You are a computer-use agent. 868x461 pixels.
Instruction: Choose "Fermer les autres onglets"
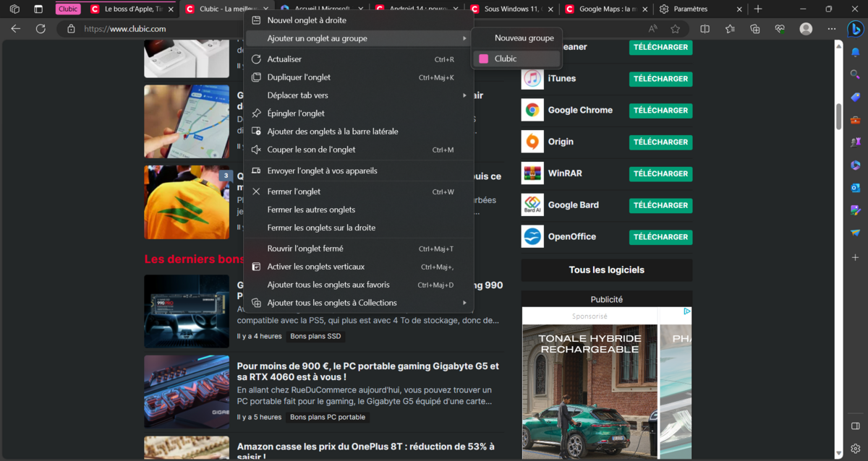359,210
